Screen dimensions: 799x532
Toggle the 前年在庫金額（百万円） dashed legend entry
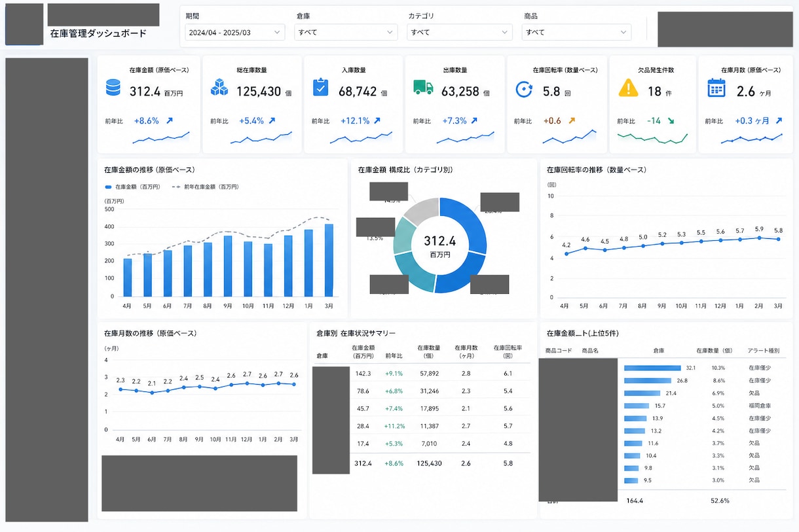205,186
